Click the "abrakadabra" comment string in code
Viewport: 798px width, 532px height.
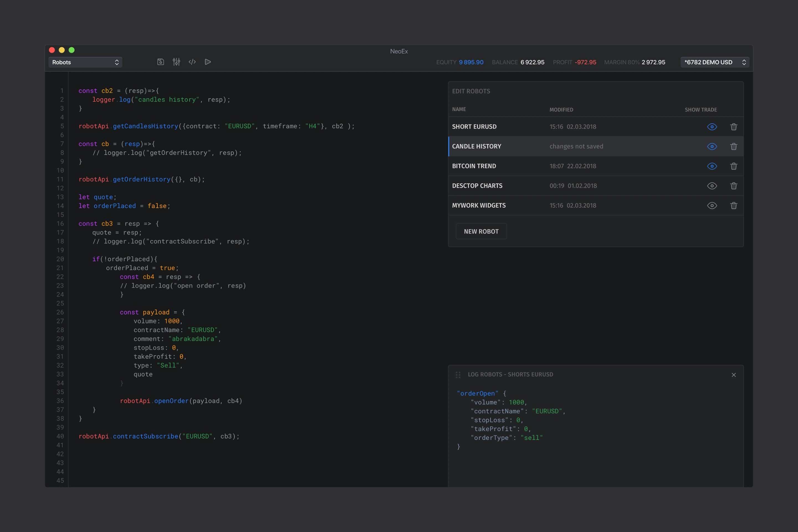point(193,339)
